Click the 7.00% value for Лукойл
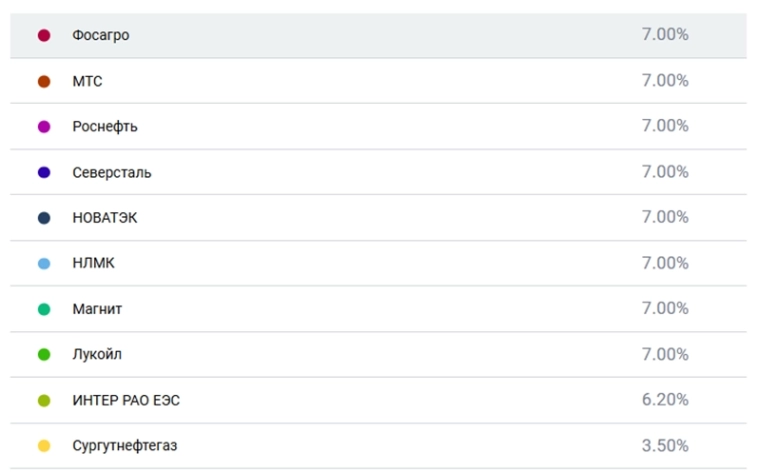The height and width of the screenshot is (473, 758). click(x=665, y=355)
